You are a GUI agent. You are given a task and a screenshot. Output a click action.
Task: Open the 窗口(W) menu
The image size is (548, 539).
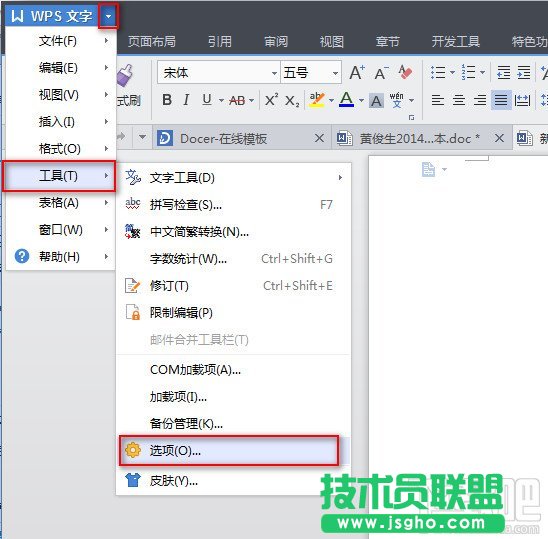point(60,230)
